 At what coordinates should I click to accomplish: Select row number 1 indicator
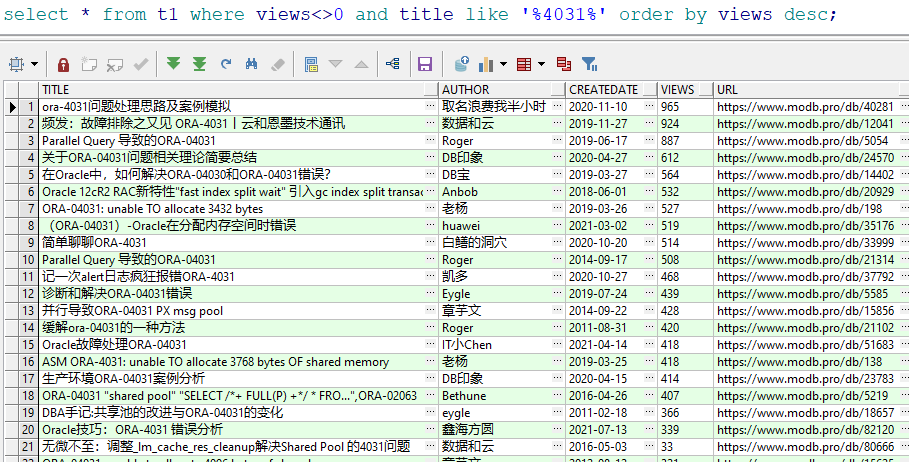(28, 107)
